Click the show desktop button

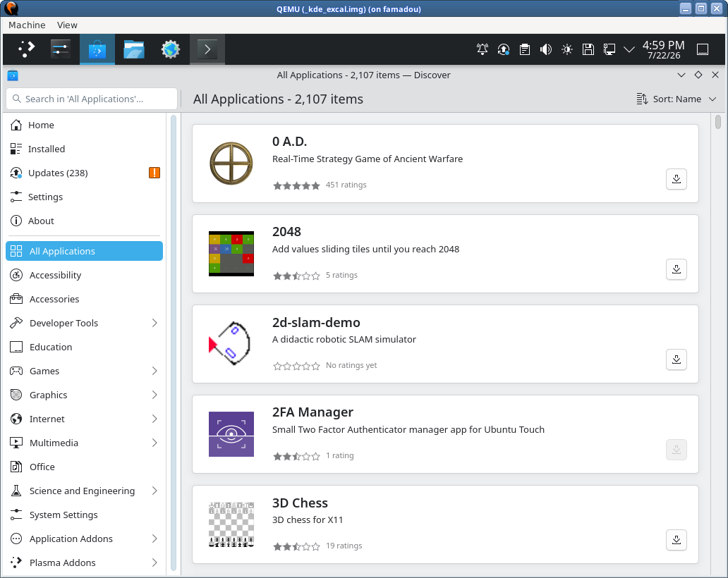pyautogui.click(x=703, y=49)
